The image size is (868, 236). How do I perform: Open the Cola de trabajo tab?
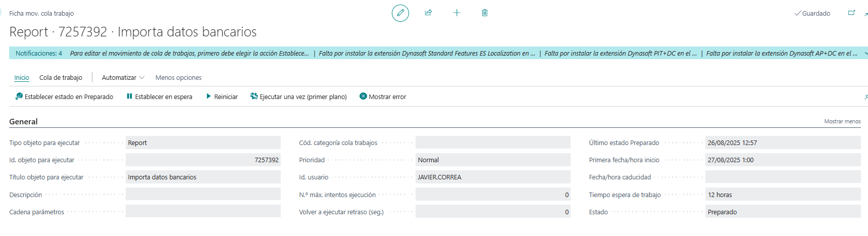click(x=61, y=78)
